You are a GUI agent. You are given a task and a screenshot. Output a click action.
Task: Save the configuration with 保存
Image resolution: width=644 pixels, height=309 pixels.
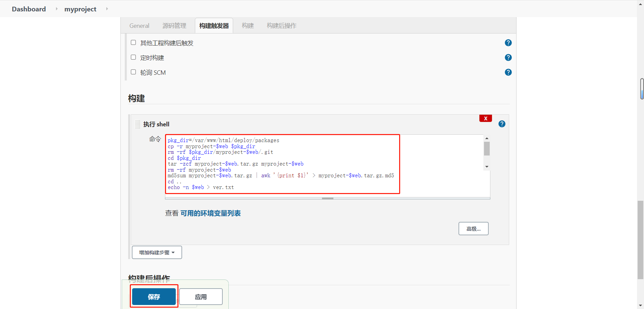pyautogui.click(x=154, y=297)
